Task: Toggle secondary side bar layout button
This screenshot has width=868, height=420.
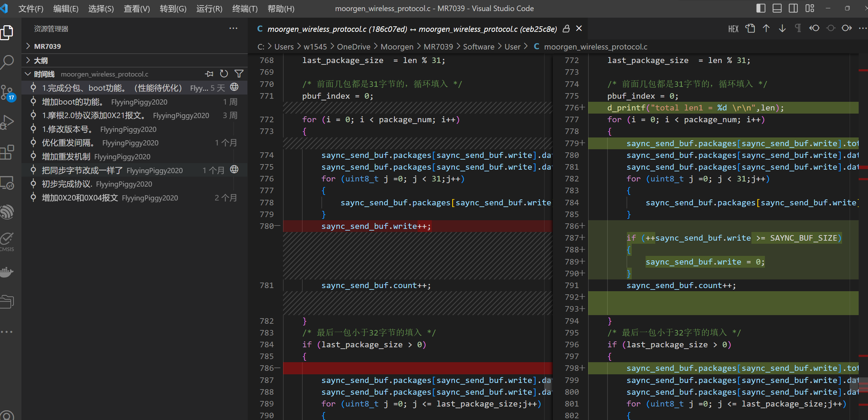Action: click(793, 8)
